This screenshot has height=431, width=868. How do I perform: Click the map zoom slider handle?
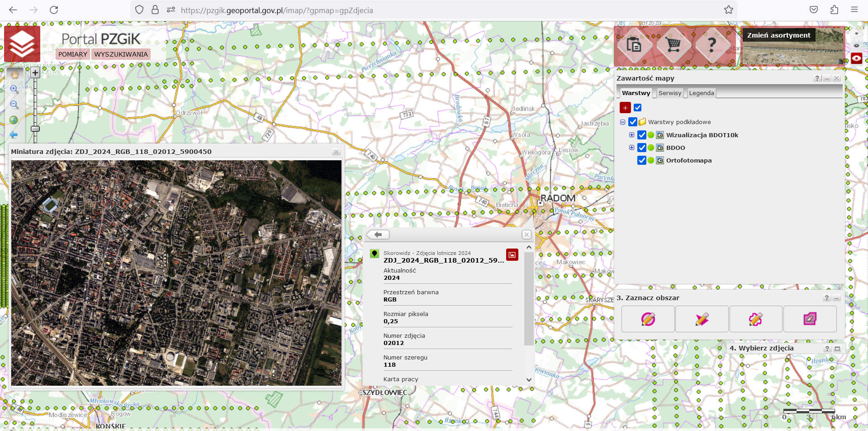coord(35,129)
